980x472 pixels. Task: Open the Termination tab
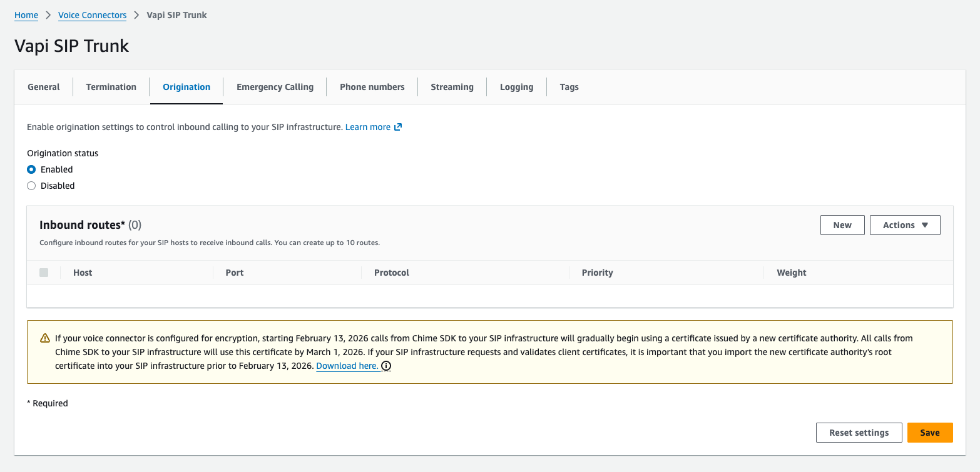pos(111,87)
